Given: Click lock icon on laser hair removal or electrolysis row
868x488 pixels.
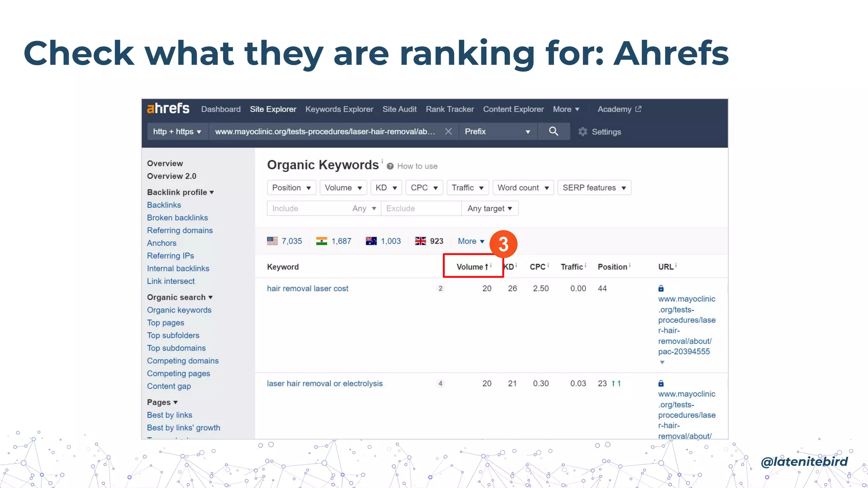Looking at the screenshot, I should coord(661,383).
